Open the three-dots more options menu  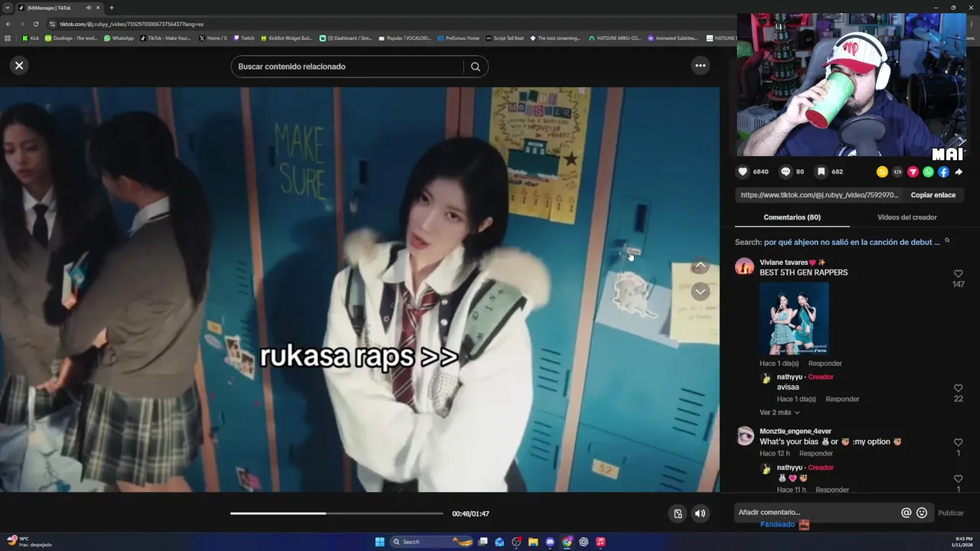[700, 66]
